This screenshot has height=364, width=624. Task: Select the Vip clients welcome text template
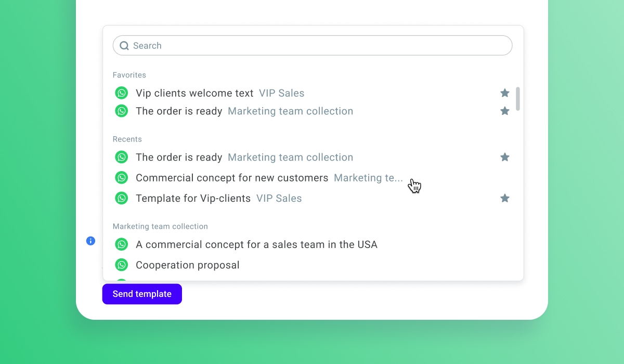pyautogui.click(x=194, y=94)
